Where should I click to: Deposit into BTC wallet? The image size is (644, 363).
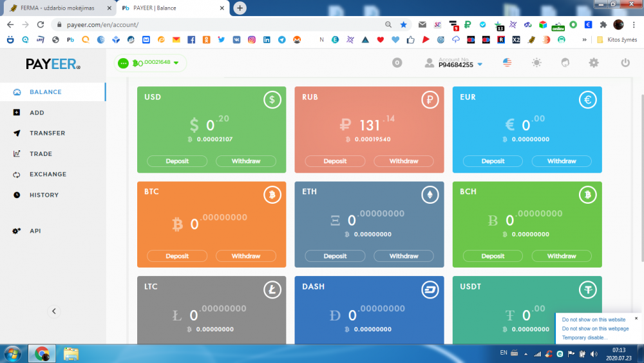click(x=177, y=256)
